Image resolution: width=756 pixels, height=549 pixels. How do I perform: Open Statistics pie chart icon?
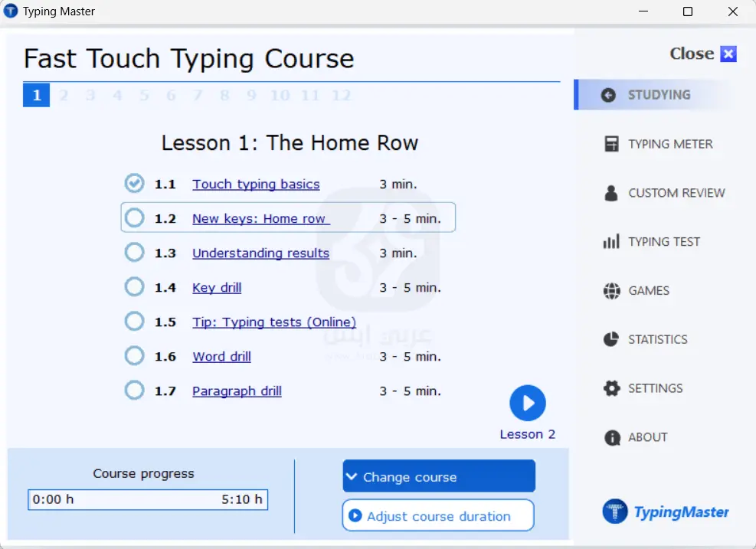[611, 339]
